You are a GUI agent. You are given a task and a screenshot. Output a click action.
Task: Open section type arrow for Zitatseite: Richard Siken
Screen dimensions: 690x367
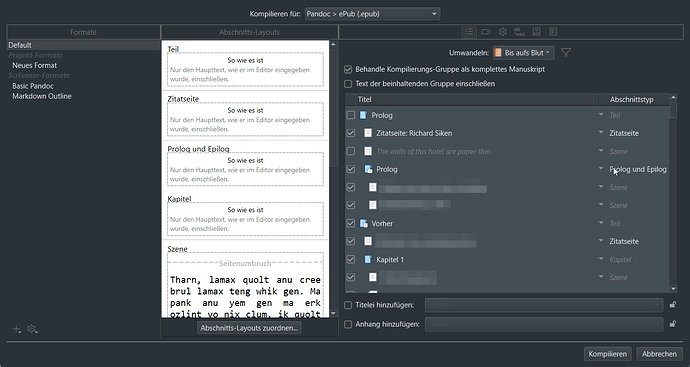[601, 132]
